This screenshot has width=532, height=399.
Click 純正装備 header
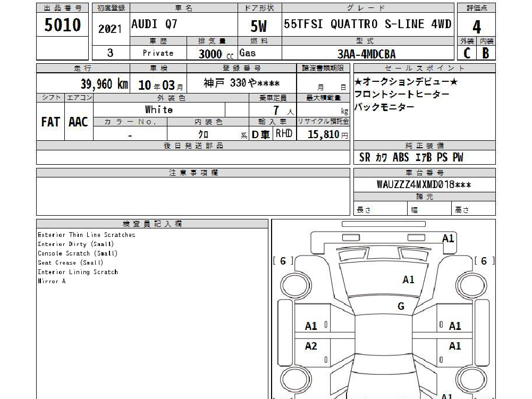click(x=425, y=146)
